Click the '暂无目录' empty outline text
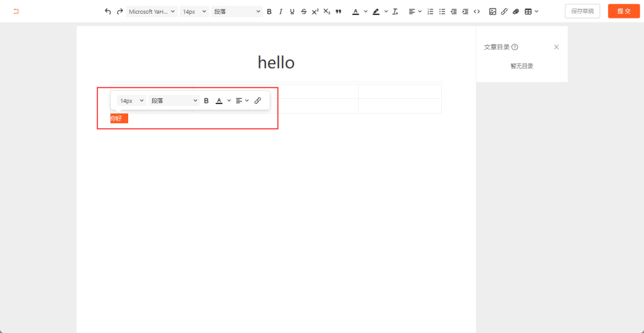This screenshot has height=333, width=644. point(522,66)
